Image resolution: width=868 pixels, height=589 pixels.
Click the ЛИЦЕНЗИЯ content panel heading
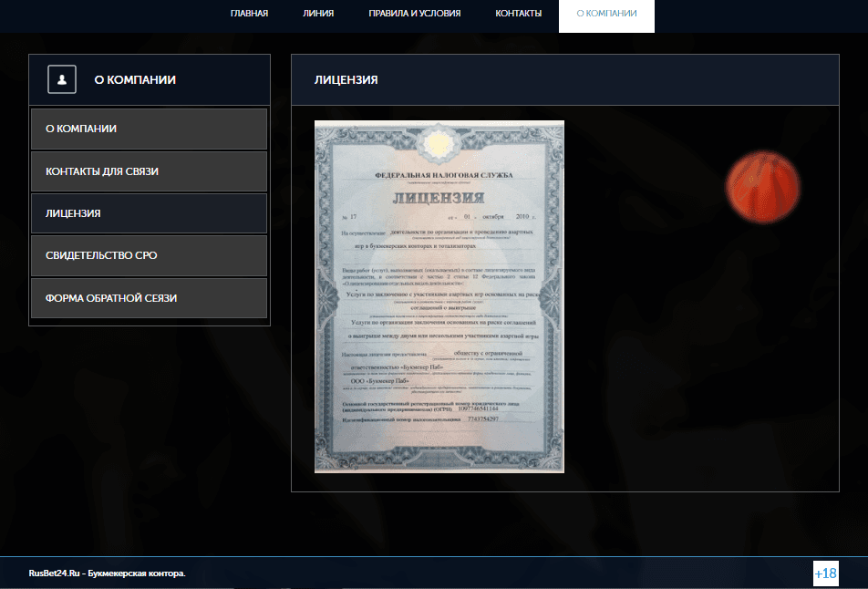click(346, 80)
